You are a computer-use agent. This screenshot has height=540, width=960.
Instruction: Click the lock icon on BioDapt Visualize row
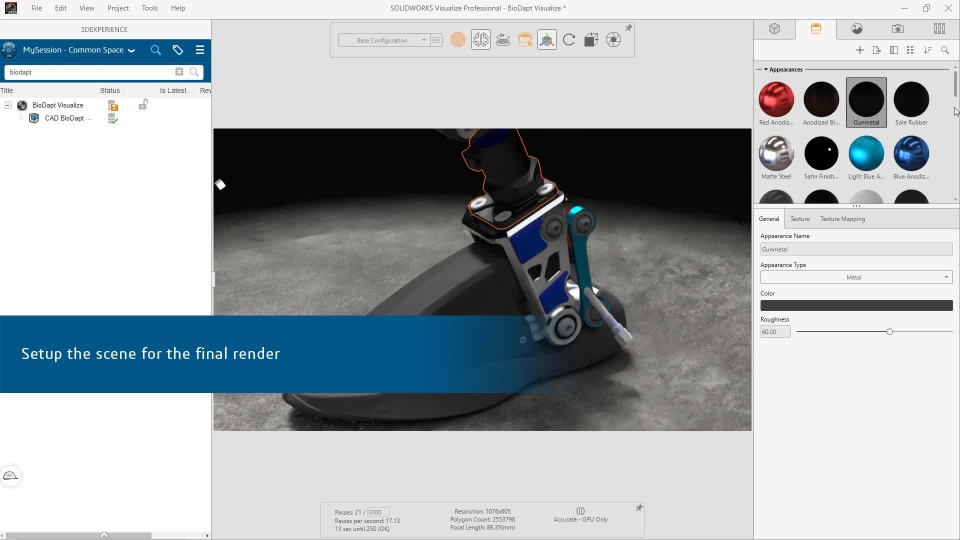point(143,105)
